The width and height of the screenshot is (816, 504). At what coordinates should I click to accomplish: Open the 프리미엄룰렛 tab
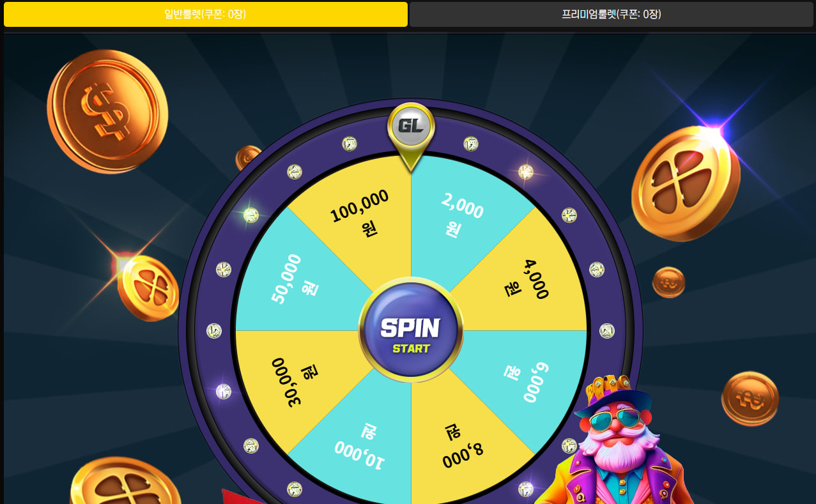pyautogui.click(x=612, y=14)
